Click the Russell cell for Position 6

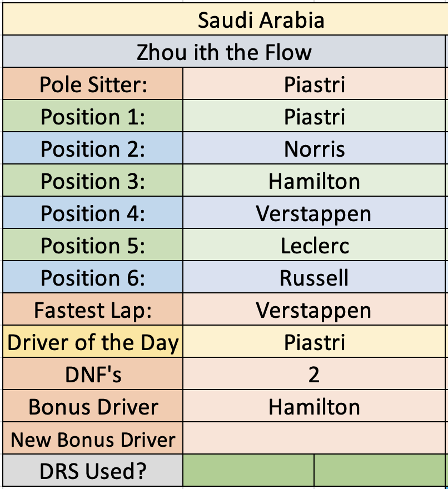coord(314,277)
